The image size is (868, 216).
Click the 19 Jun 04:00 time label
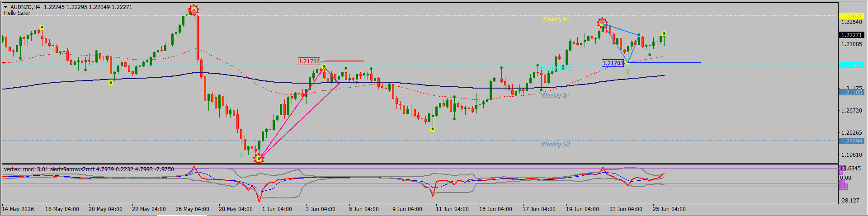582,209
